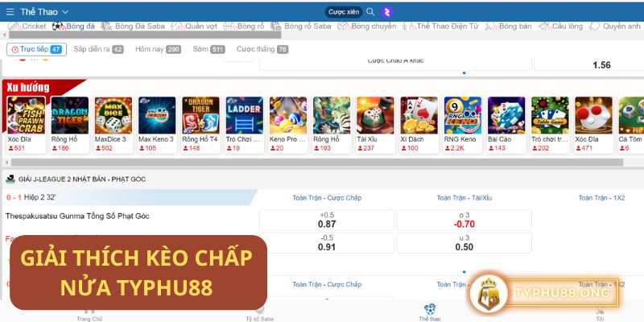The image size is (644, 322).
Task: Launch the MaxDice 3 game icon
Action: [x=113, y=115]
